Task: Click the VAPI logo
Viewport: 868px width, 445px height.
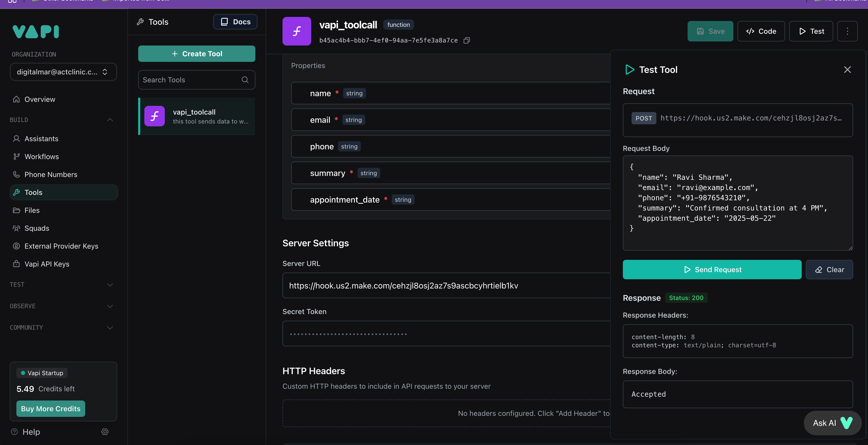Action: [36, 32]
